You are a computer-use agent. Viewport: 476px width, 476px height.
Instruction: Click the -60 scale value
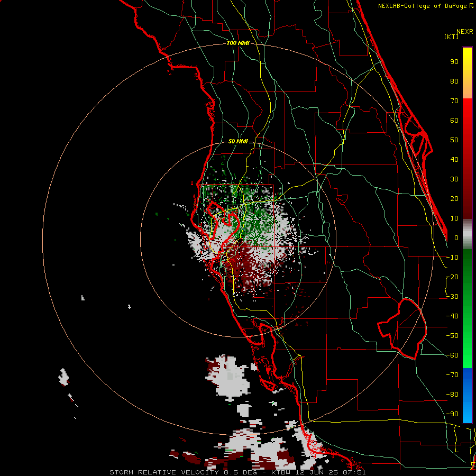452,355
